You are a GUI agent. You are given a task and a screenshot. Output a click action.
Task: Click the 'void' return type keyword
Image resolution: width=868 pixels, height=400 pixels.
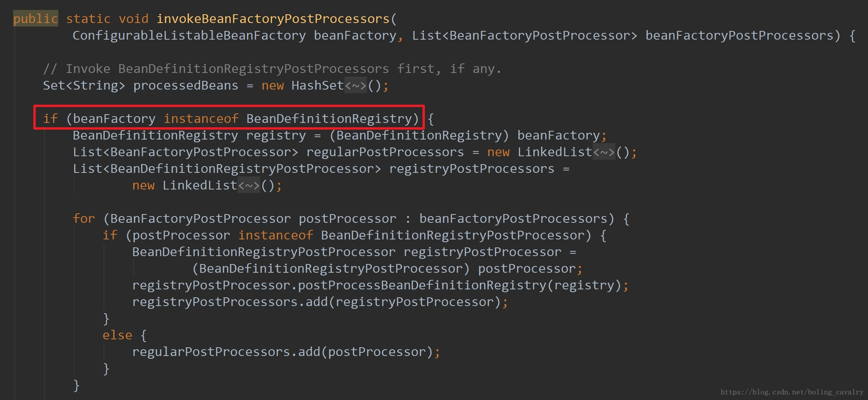pos(134,19)
